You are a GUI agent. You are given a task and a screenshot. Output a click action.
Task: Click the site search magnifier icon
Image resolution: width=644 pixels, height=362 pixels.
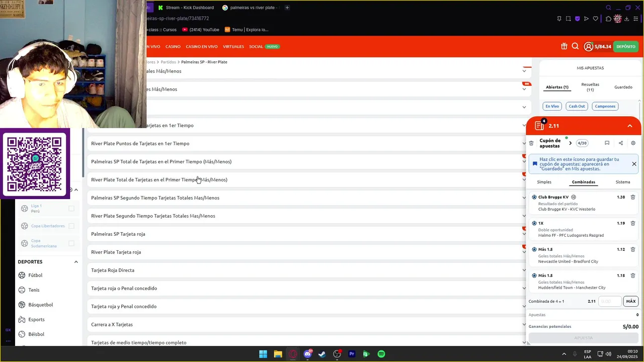(575, 46)
